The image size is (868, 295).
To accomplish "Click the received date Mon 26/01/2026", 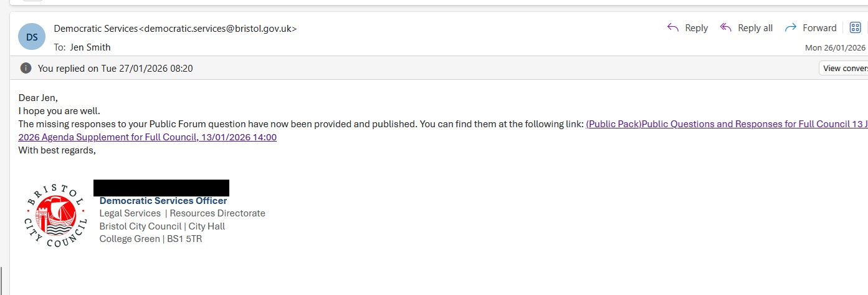I will tap(835, 47).
